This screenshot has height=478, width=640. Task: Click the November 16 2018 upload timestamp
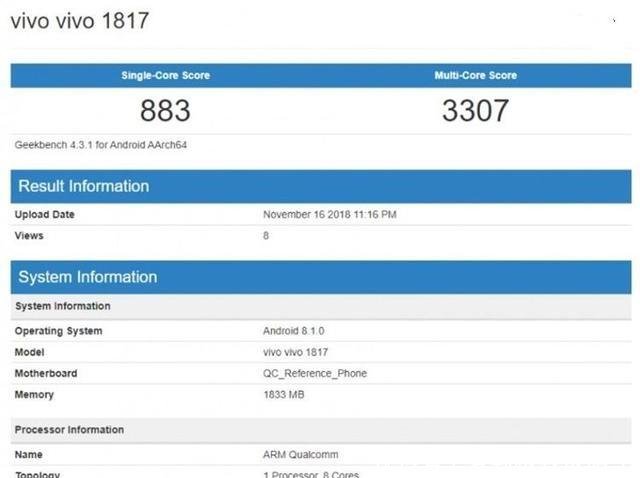[327, 215]
